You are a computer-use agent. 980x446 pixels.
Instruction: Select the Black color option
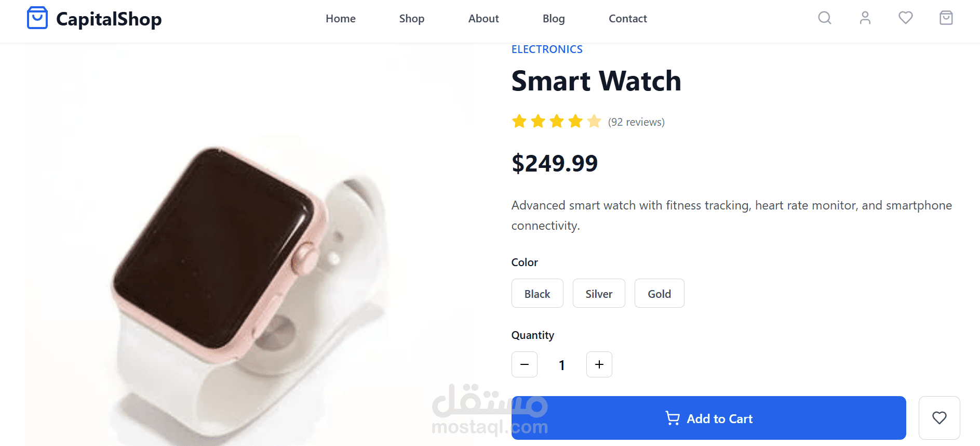538,294
